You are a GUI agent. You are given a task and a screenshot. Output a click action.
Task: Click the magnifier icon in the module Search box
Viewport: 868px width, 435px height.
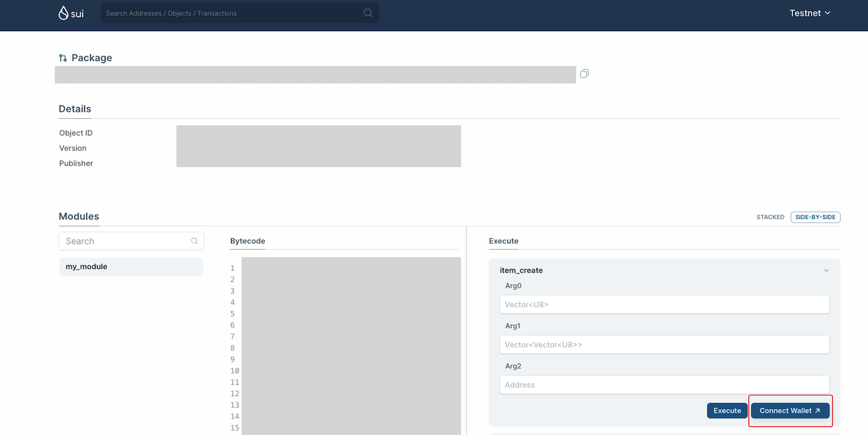click(x=194, y=240)
